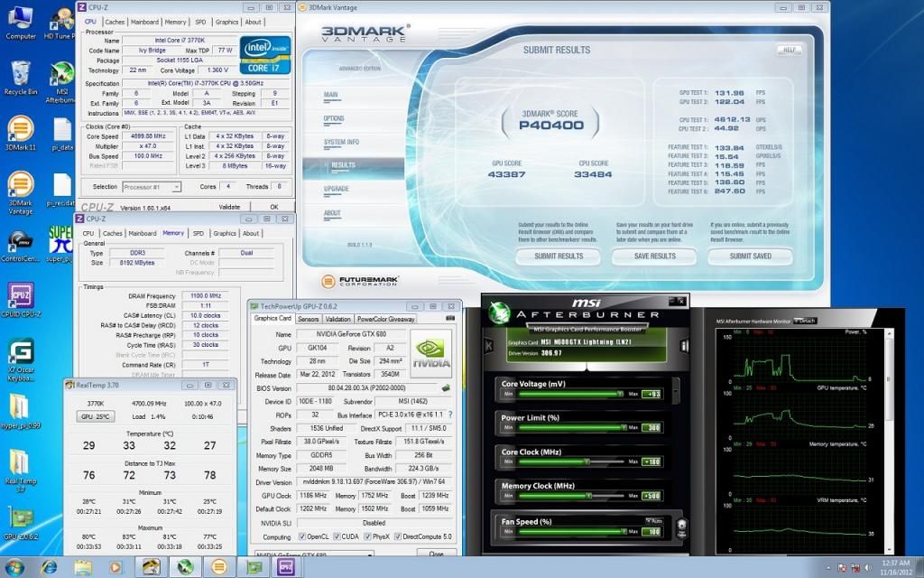Switch to Caches tab in top CPU-Z window
This screenshot has height=578, width=924.
(115, 22)
